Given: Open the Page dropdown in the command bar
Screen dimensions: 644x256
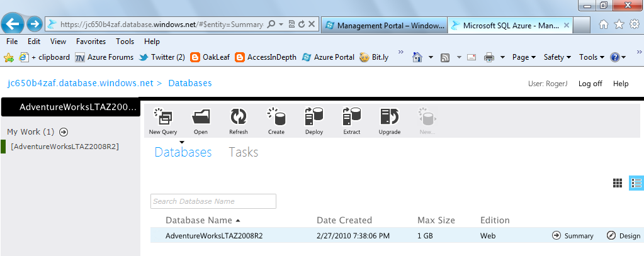Looking at the screenshot, I should click(x=524, y=57).
